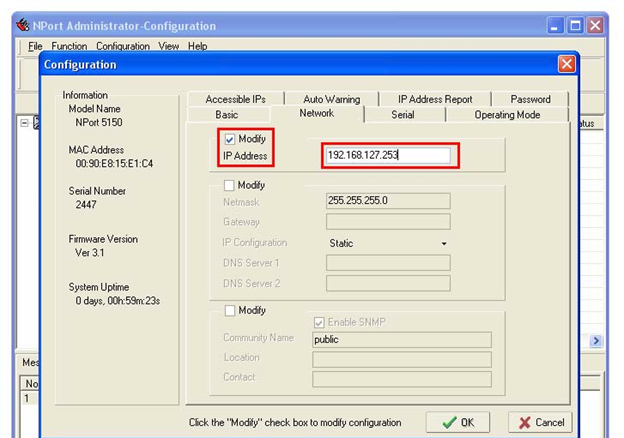624x438 pixels.
Task: Switch to the Accessible IPs tab
Action: (236, 99)
